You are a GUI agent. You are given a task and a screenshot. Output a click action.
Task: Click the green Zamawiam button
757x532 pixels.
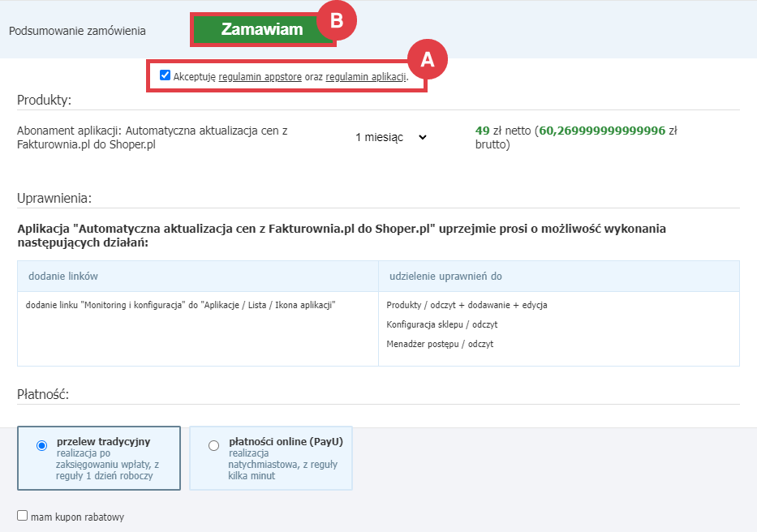tap(261, 30)
